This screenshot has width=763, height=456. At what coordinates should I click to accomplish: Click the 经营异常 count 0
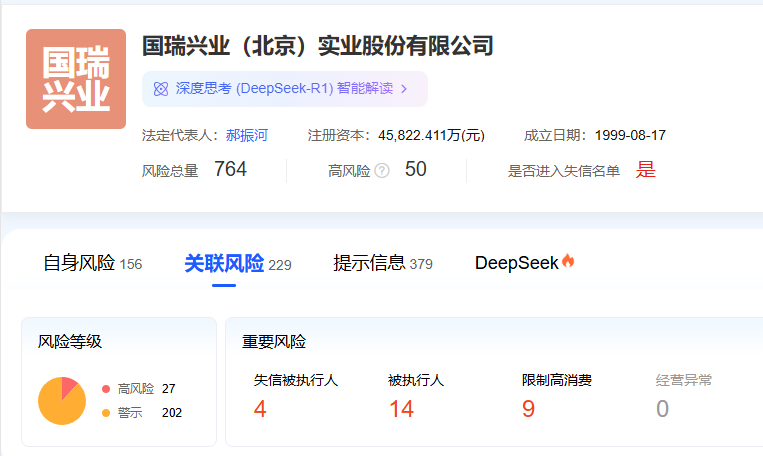662,409
